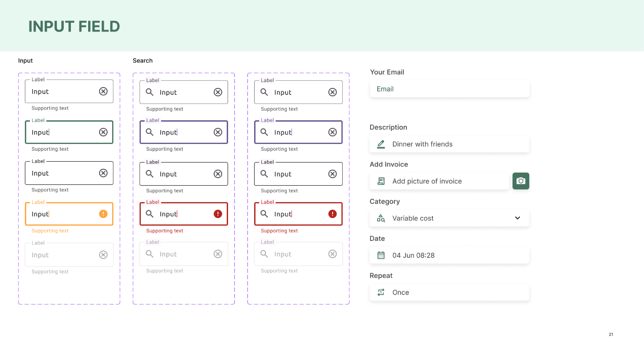Click magnifier in middle column's purple focused field
The width and height of the screenshot is (644, 362).
pyautogui.click(x=149, y=132)
